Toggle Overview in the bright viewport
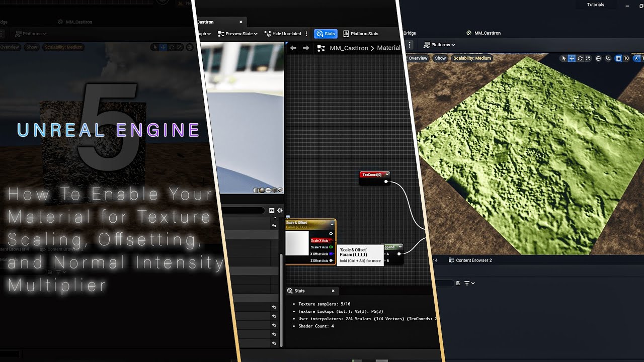The image size is (644, 362). 418,58
